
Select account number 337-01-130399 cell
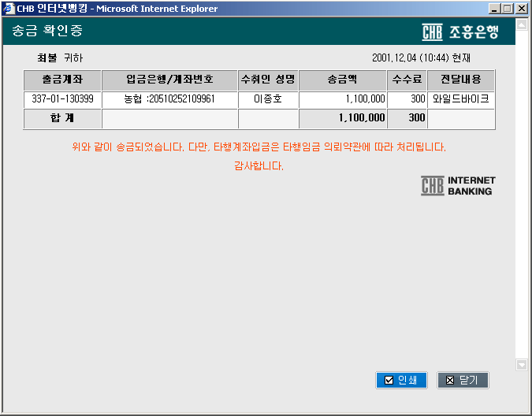(62, 99)
